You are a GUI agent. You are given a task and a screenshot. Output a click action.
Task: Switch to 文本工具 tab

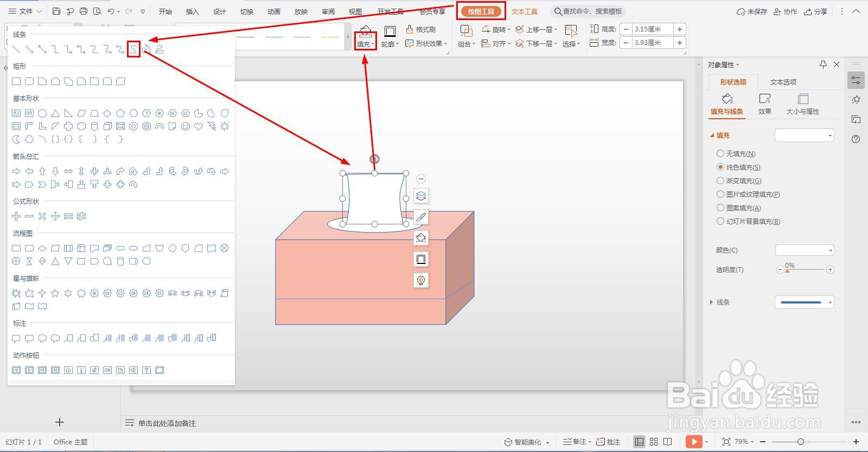pyautogui.click(x=525, y=11)
